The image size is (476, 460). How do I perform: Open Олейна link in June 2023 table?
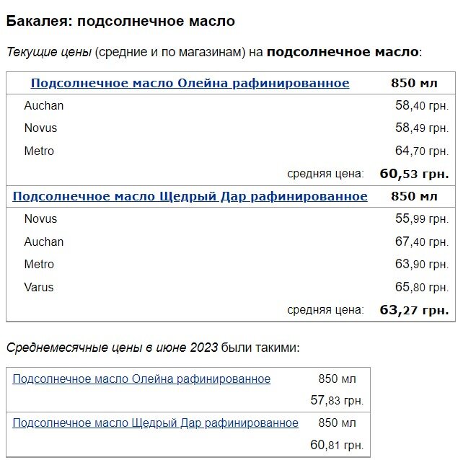(141, 379)
